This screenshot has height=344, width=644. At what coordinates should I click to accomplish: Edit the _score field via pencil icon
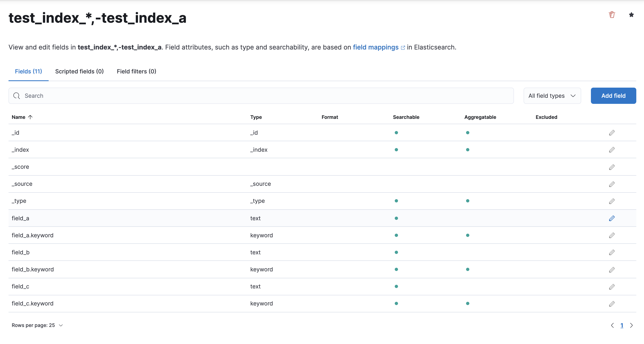coord(612,167)
